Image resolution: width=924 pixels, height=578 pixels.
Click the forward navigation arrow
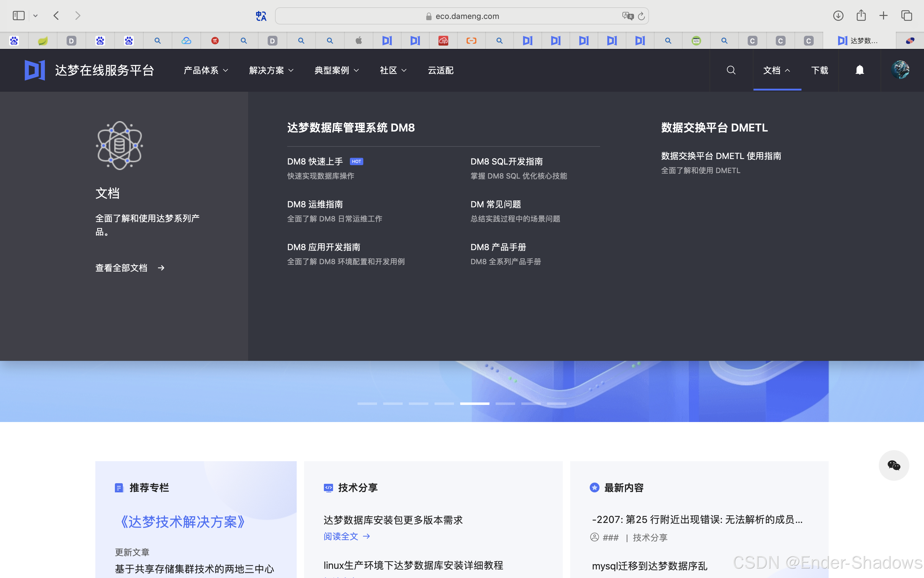click(78, 16)
